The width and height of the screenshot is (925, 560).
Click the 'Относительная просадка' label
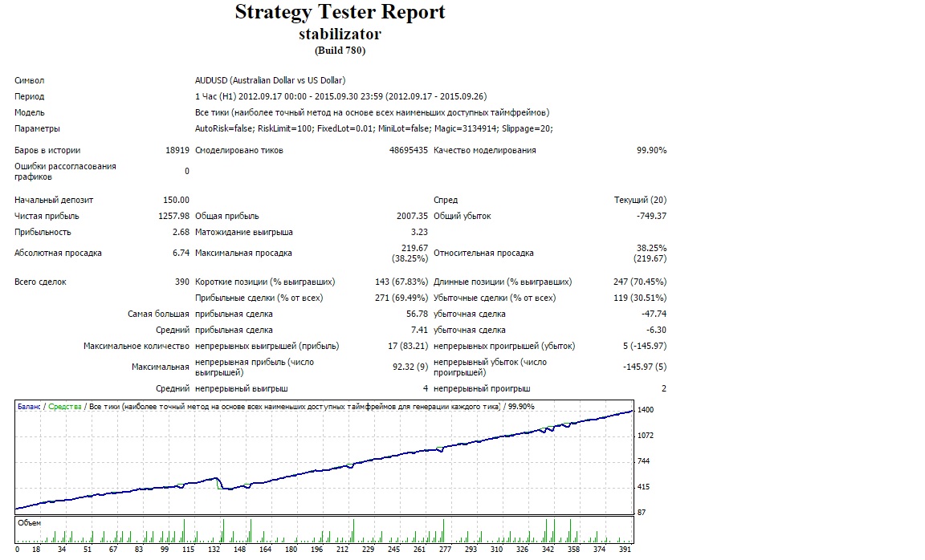pyautogui.click(x=483, y=254)
